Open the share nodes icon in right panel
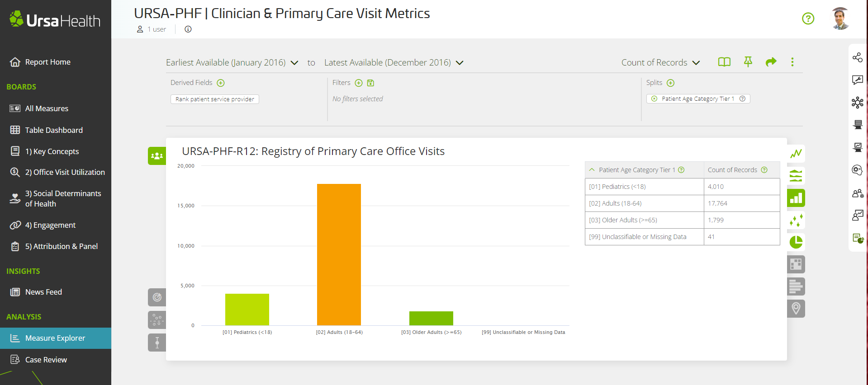The width and height of the screenshot is (868, 385). pyautogui.click(x=857, y=57)
